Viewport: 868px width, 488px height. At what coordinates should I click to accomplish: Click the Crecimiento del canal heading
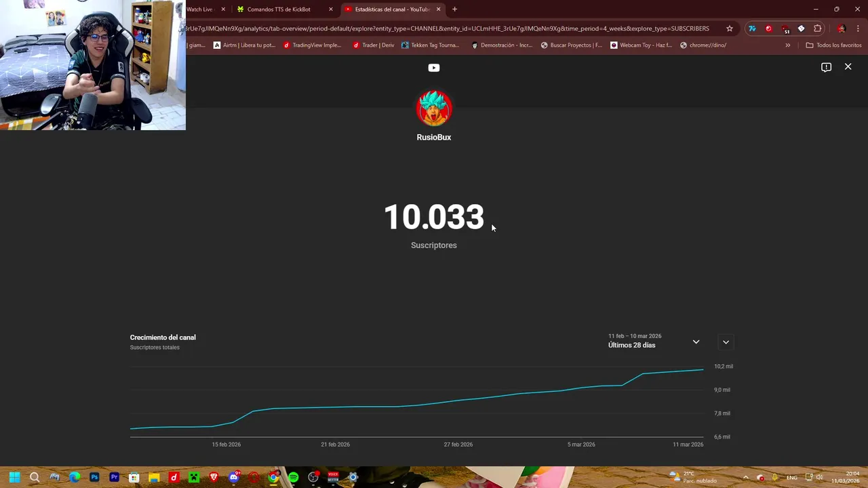click(x=163, y=338)
